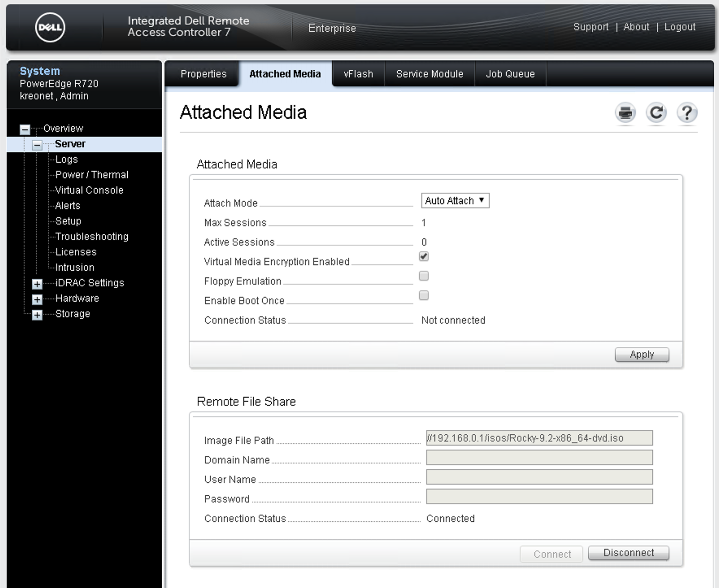Click the Logout link
This screenshot has width=719, height=588.
(x=680, y=27)
